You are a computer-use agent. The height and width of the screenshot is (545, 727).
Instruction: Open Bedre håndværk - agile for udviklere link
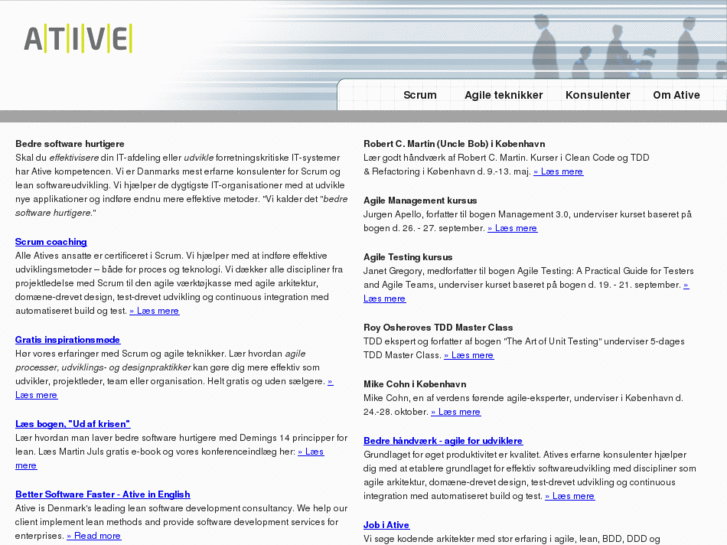point(443,441)
